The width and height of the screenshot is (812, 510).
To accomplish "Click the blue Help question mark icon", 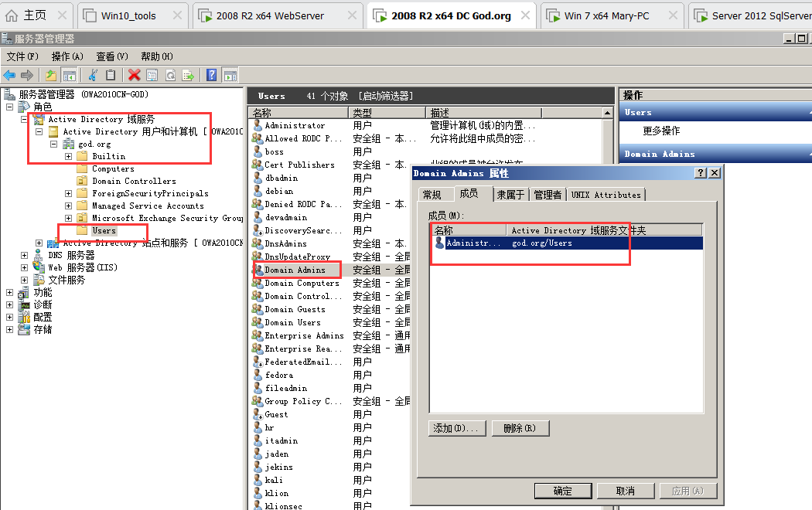I will point(211,75).
